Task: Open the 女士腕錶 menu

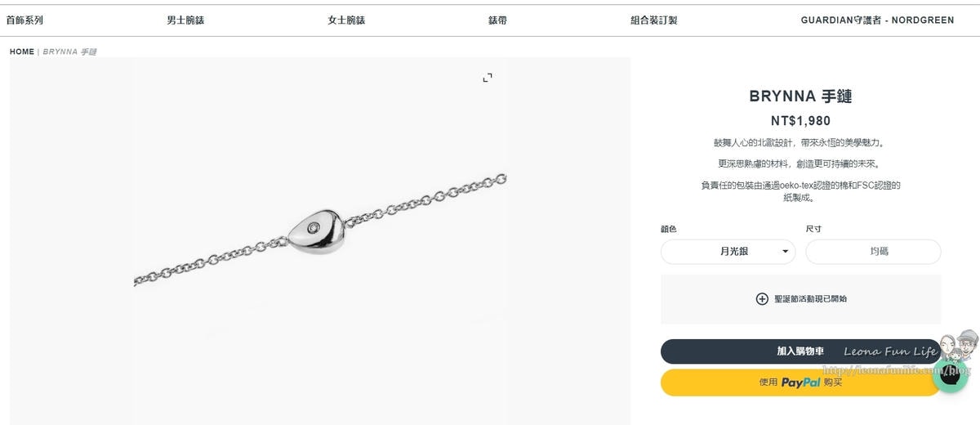Action: 346,20
